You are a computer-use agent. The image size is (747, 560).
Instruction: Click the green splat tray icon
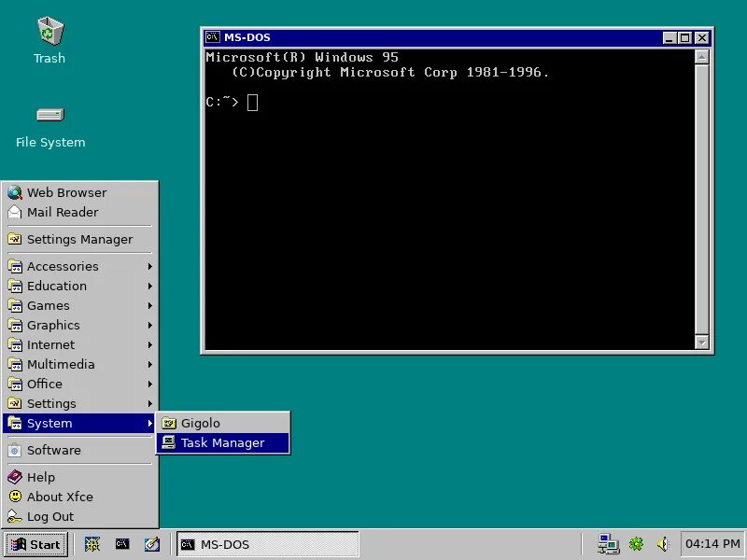pos(636,544)
